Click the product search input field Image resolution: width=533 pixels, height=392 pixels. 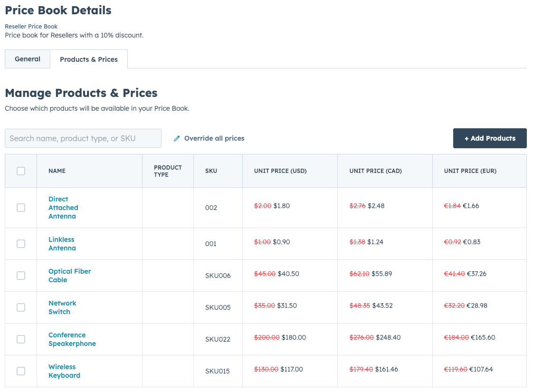(83, 138)
